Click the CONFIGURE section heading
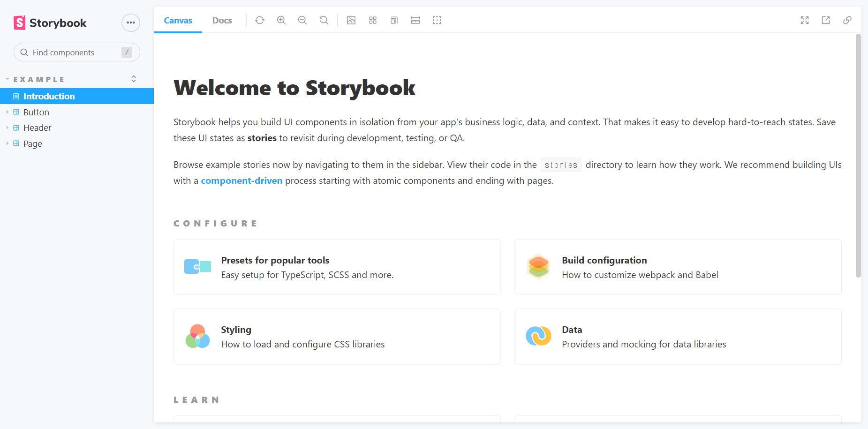This screenshot has width=868, height=429. [x=215, y=224]
